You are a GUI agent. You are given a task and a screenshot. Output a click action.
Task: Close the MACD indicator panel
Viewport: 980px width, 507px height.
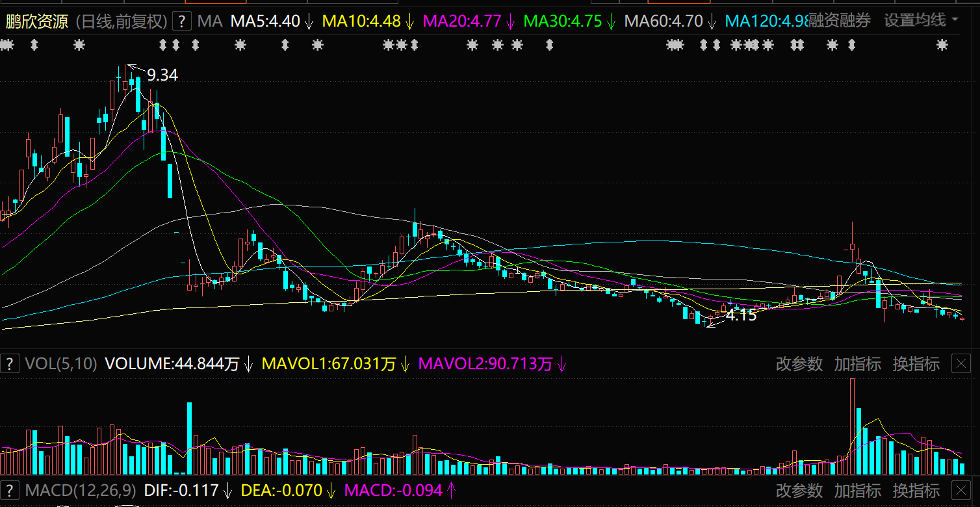tap(961, 490)
